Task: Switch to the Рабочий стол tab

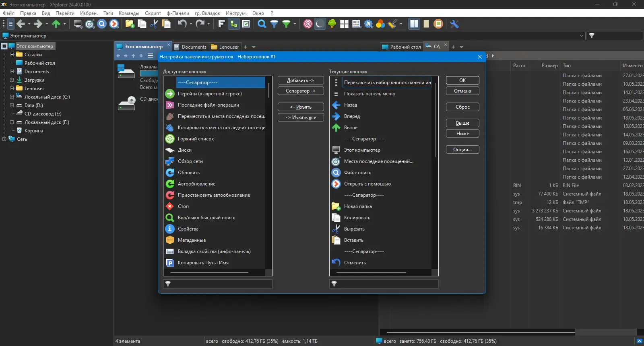Action: [x=401, y=47]
